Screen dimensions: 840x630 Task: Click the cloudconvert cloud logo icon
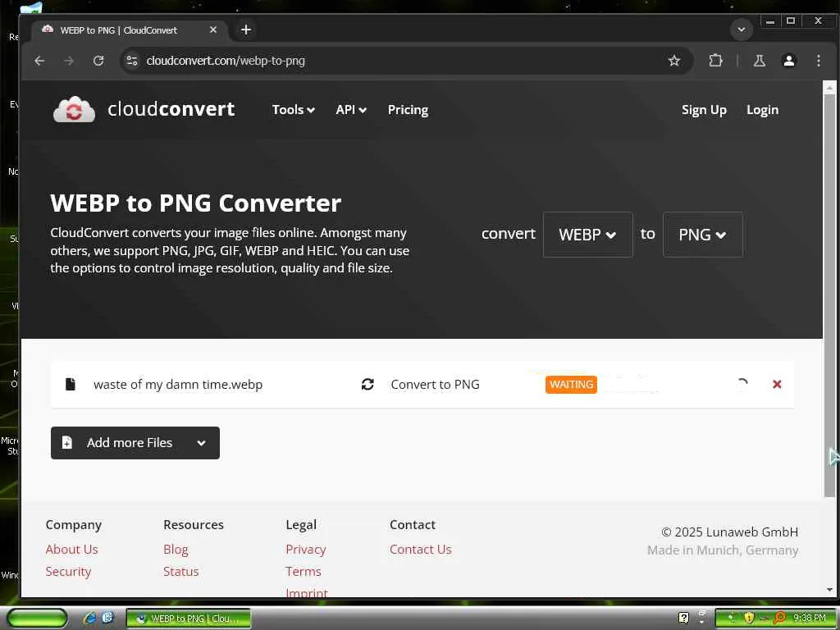pyautogui.click(x=74, y=109)
